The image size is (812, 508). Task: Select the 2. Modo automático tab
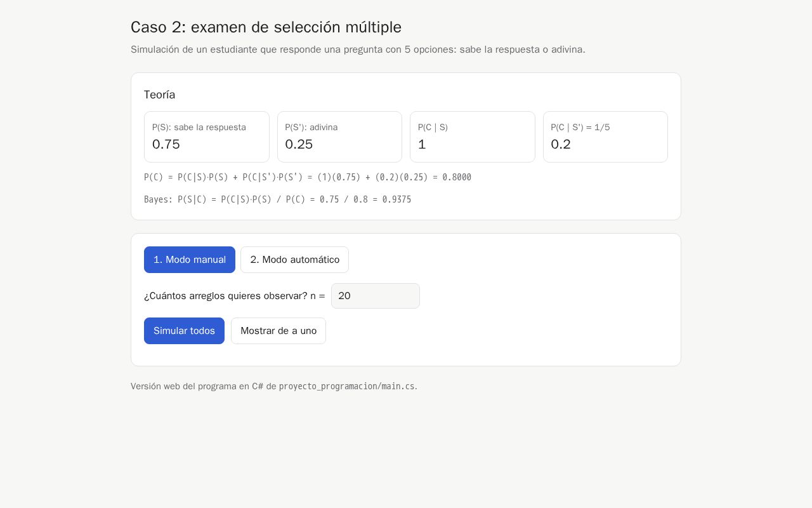[x=294, y=260]
